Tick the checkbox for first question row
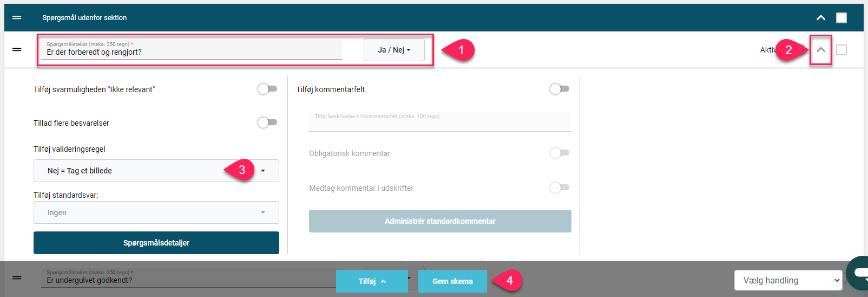868x297 pixels. pyautogui.click(x=841, y=50)
